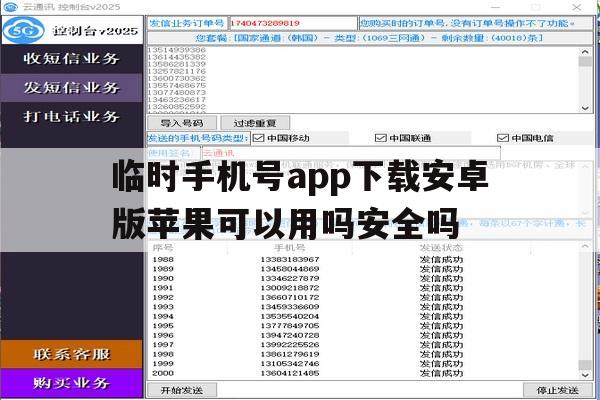The image size is (600, 400).
Task: Select the 发短信业务 menu item
Action: tap(72, 88)
